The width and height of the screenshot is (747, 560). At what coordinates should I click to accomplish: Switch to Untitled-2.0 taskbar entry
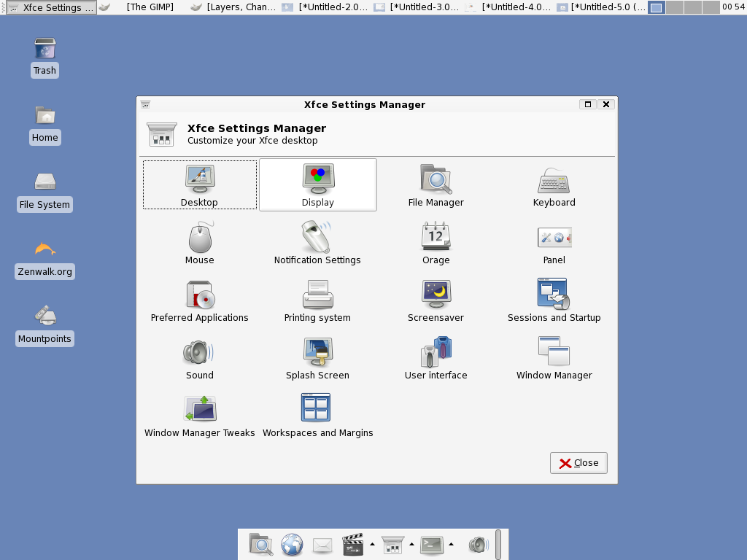click(325, 7)
